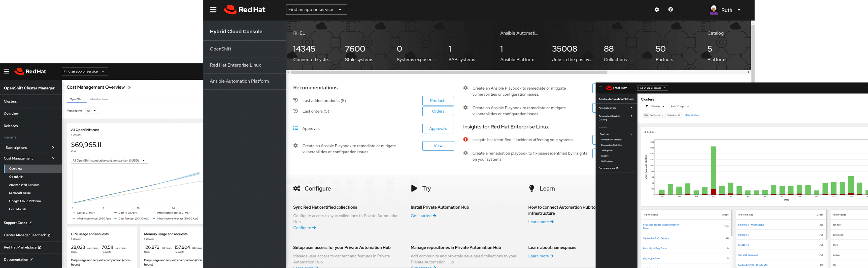Viewport: 868px width, 268px height.
Task: Click external link icon beside Cluster Manager Feedback
Action: [x=49, y=235]
